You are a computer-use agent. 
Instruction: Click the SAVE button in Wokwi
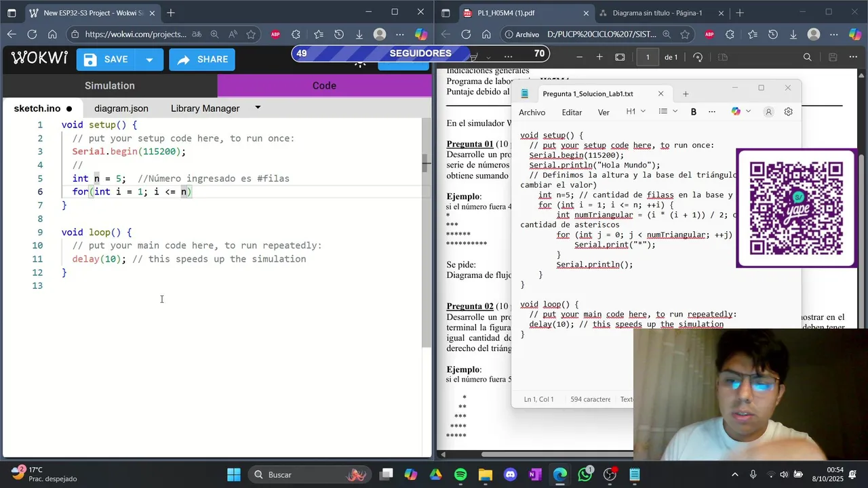106,60
